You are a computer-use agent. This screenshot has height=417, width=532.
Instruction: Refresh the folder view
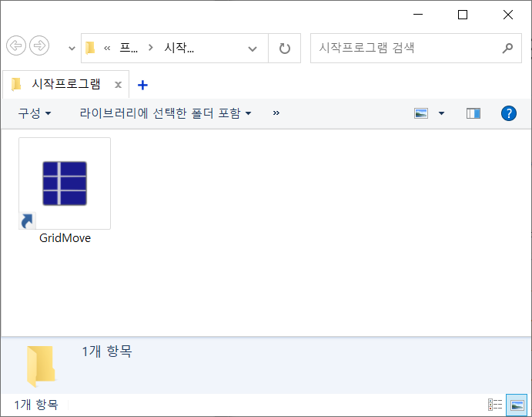coord(285,49)
